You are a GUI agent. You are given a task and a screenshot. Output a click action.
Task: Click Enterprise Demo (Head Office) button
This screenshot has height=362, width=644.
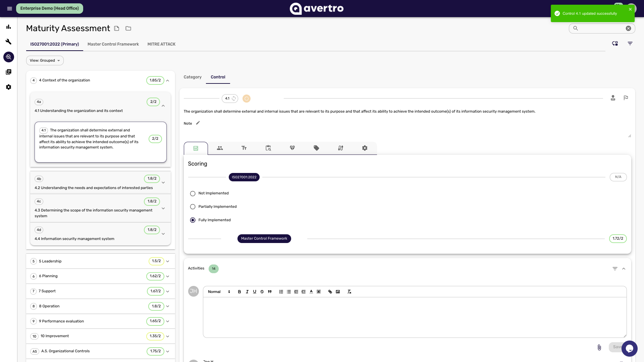pyautogui.click(x=50, y=8)
